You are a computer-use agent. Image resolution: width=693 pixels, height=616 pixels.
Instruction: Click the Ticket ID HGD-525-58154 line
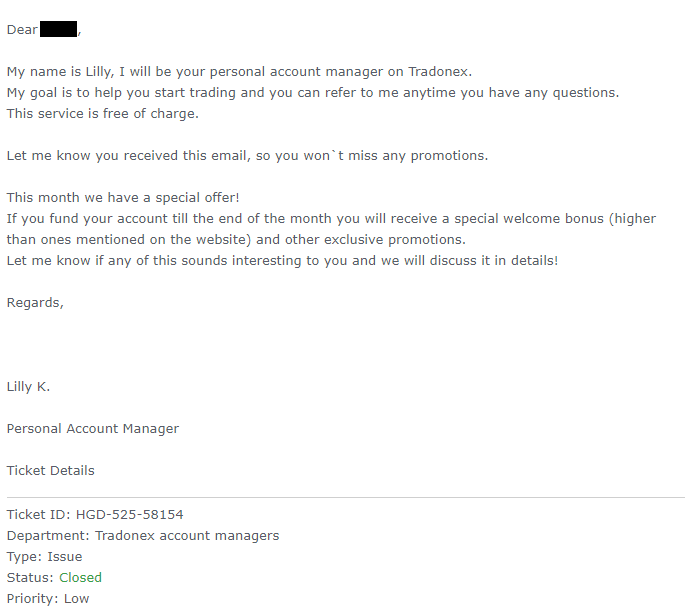click(95, 514)
